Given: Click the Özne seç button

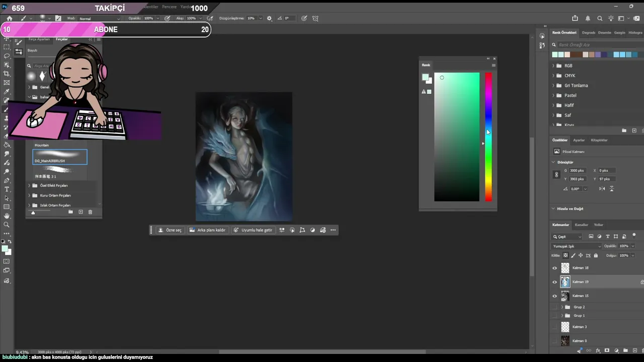Looking at the screenshot, I should pyautogui.click(x=170, y=230).
